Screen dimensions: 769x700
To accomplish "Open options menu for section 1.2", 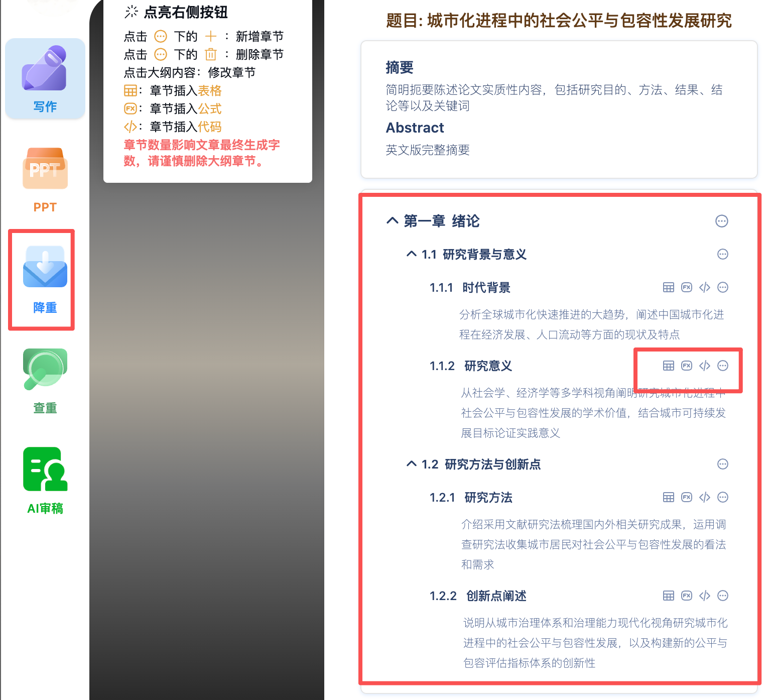I will (722, 464).
